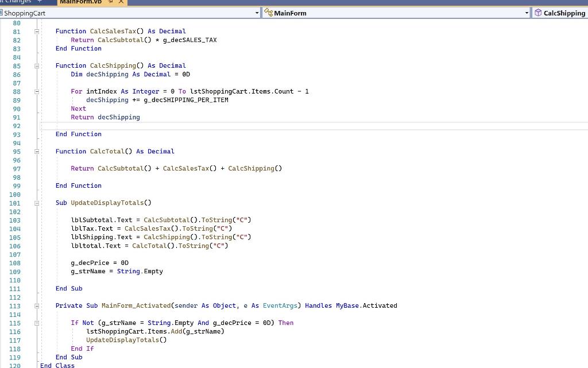588x368 pixels.
Task: Click the CalcShipping method icon in navigation bar
Action: click(x=539, y=12)
